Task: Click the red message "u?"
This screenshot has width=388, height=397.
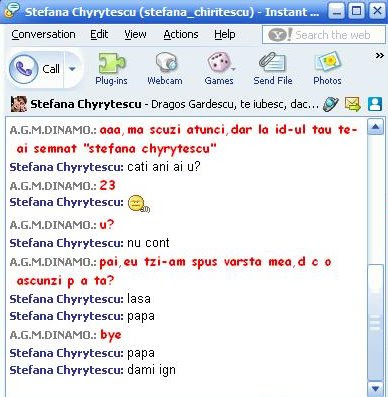Action: pos(107,225)
